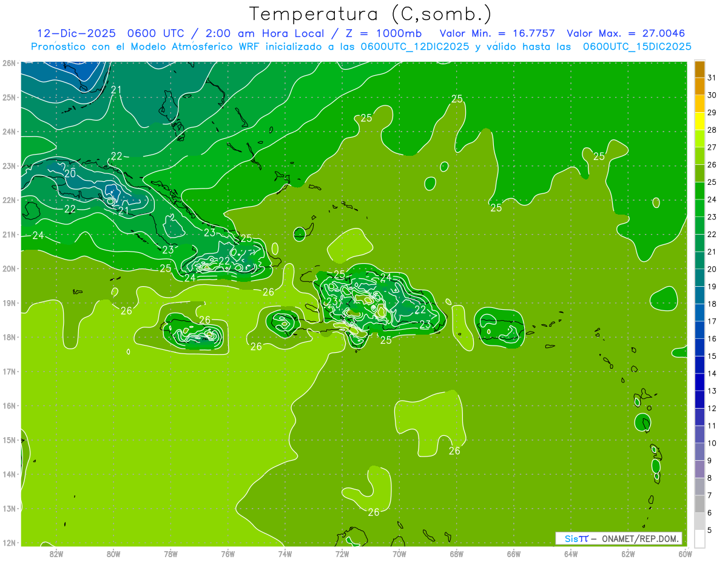Click latitude axis label '18N'

pyautogui.click(x=9, y=337)
